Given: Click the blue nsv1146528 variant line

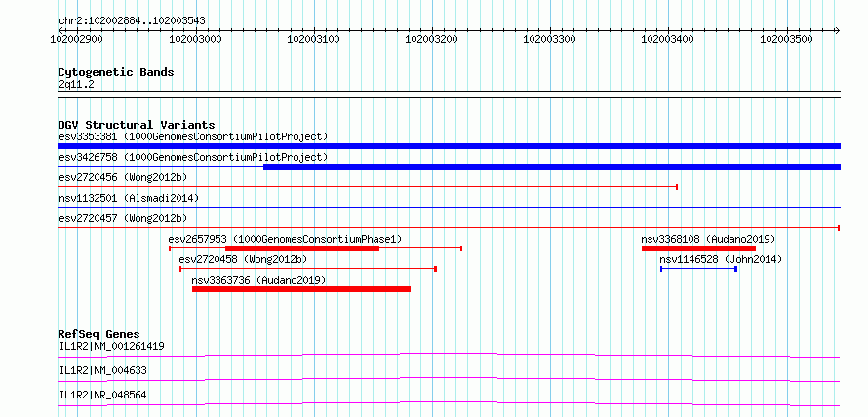Looking at the screenshot, I should click(x=698, y=269).
